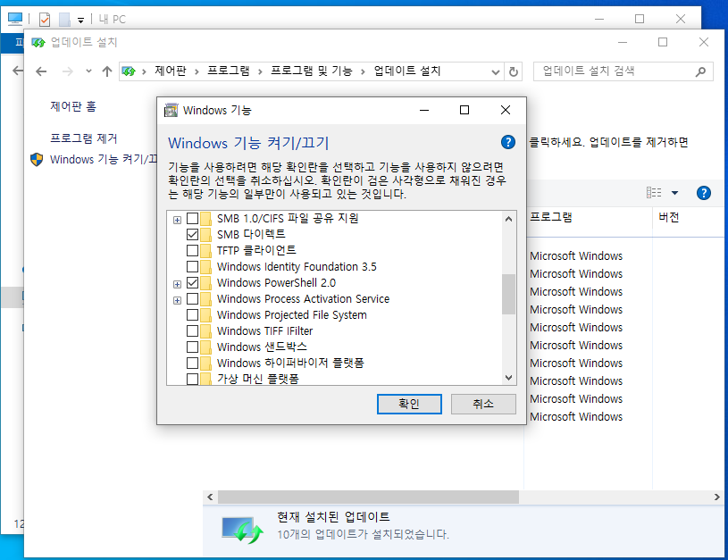728x560 pixels.
Task: Check the Windows TIFF IFilter checkbox
Action: point(192,331)
